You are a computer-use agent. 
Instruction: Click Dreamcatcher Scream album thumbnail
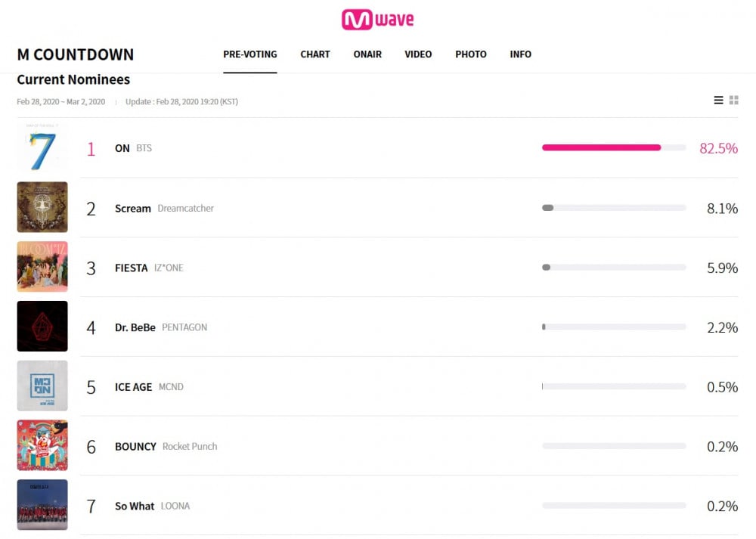pos(42,207)
